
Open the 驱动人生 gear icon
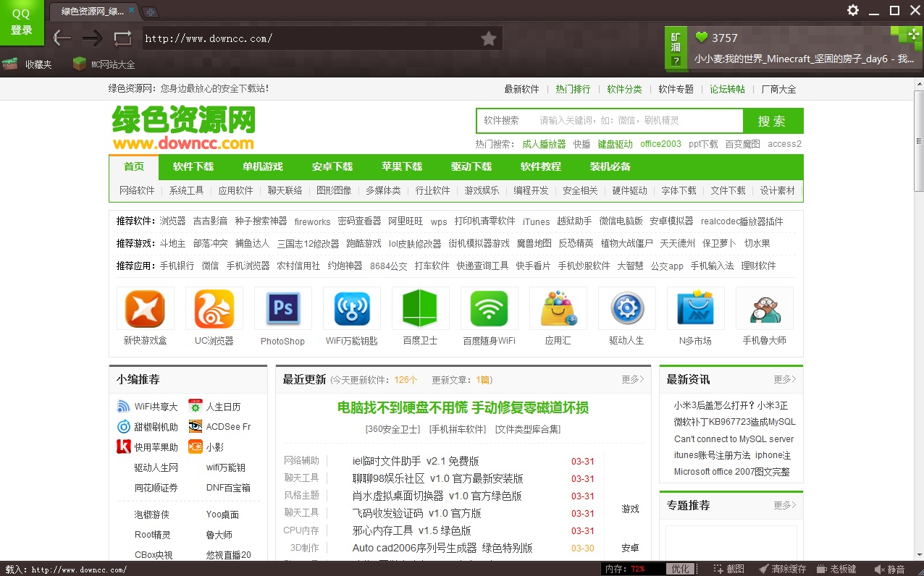point(626,307)
